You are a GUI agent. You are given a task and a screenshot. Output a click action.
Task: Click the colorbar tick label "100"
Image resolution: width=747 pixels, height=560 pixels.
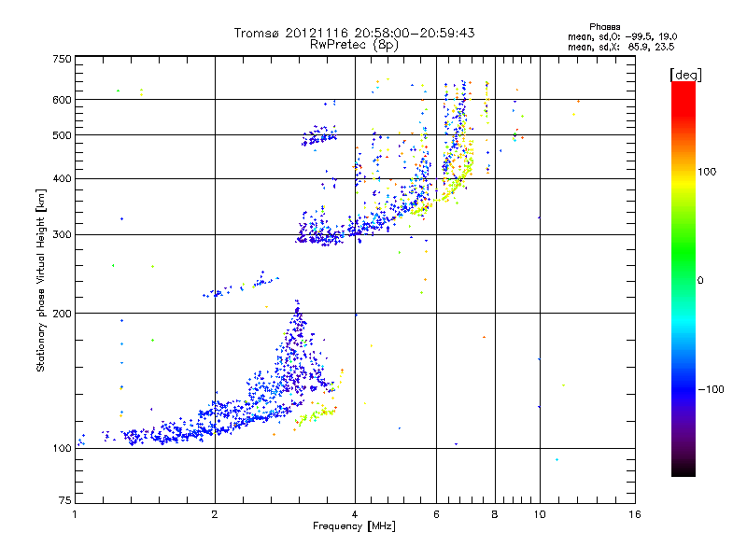point(707,172)
